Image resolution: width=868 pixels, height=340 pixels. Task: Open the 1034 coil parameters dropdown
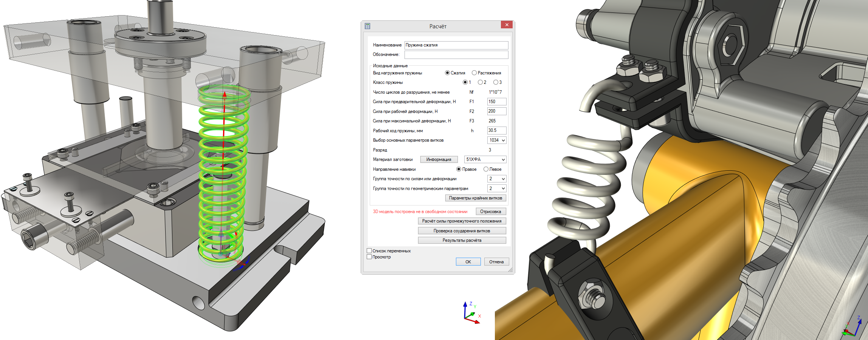click(x=497, y=140)
